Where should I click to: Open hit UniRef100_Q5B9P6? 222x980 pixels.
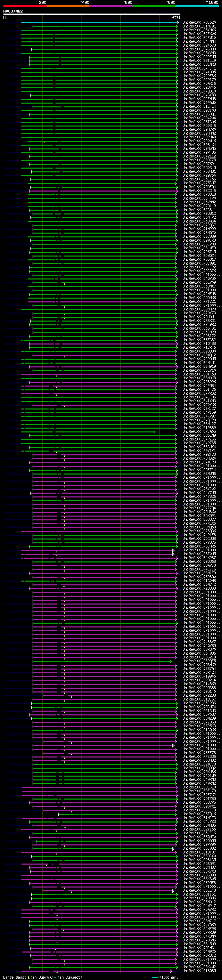[x=199, y=382]
